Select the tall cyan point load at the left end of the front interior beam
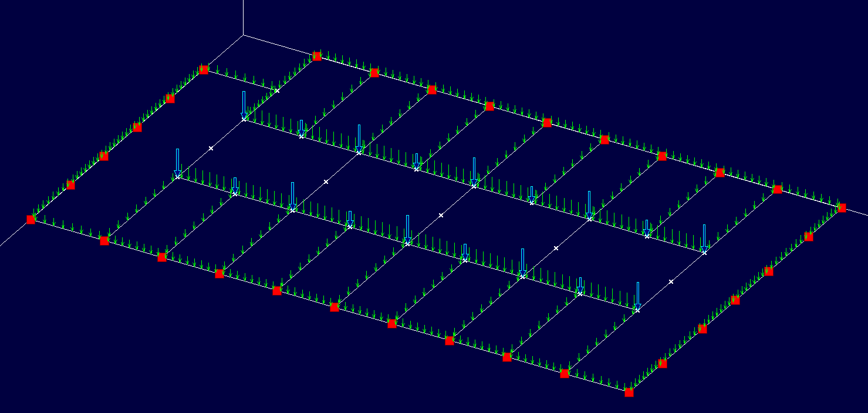 (x=178, y=162)
